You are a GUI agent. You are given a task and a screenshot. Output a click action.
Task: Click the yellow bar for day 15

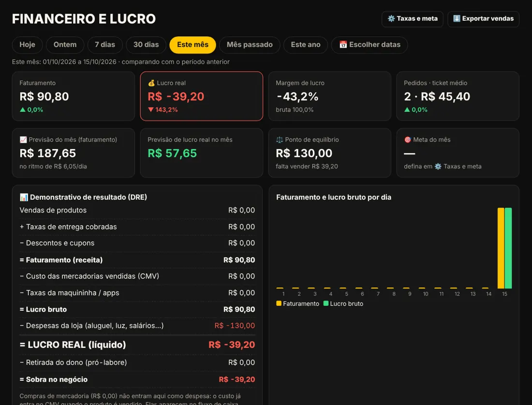coord(501,248)
